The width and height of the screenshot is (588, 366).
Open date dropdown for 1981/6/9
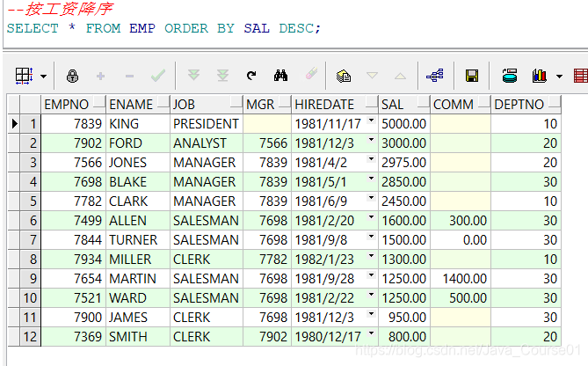[371, 198]
